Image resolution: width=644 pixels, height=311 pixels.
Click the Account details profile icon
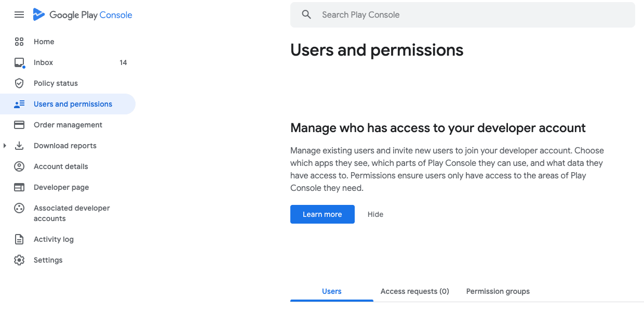tap(19, 166)
